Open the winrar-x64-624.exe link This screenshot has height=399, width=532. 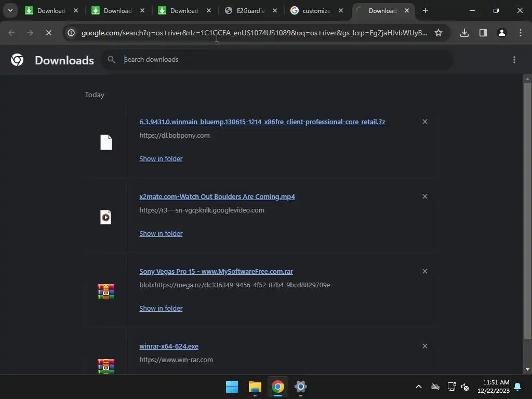(169, 346)
